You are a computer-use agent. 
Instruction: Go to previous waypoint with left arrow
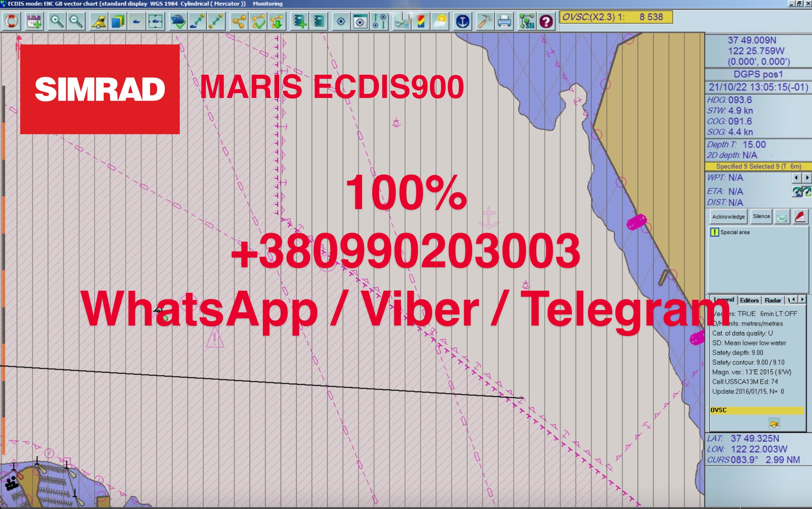[x=796, y=177]
